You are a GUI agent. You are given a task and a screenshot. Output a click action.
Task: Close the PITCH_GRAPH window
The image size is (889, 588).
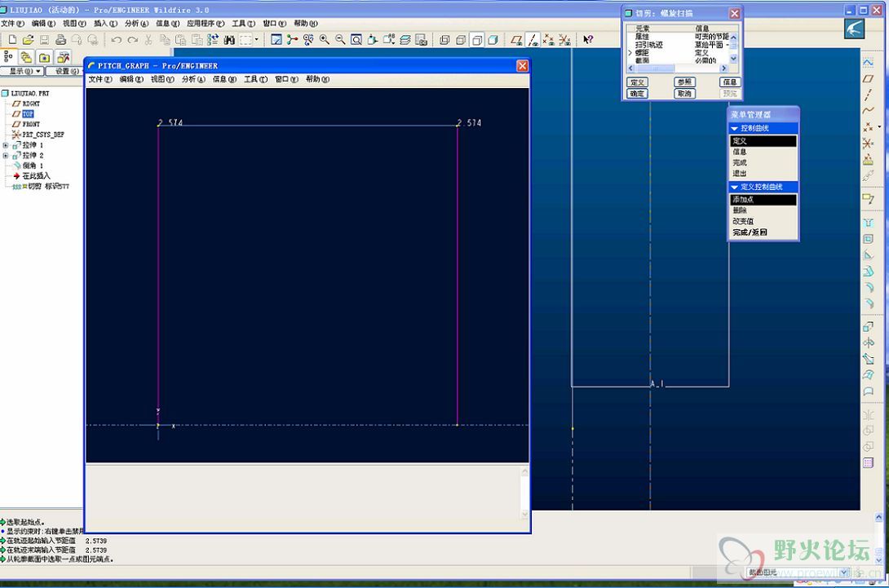coord(522,66)
